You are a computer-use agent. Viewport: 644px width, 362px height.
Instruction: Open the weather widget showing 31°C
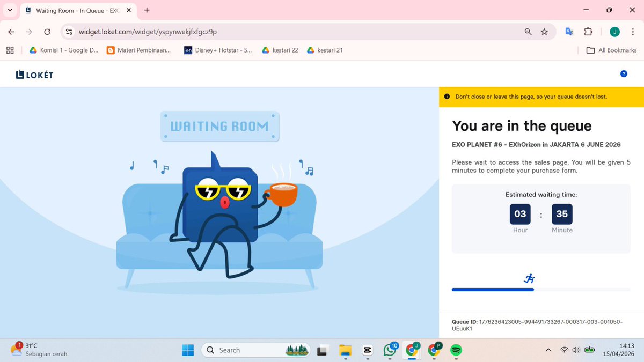39,350
